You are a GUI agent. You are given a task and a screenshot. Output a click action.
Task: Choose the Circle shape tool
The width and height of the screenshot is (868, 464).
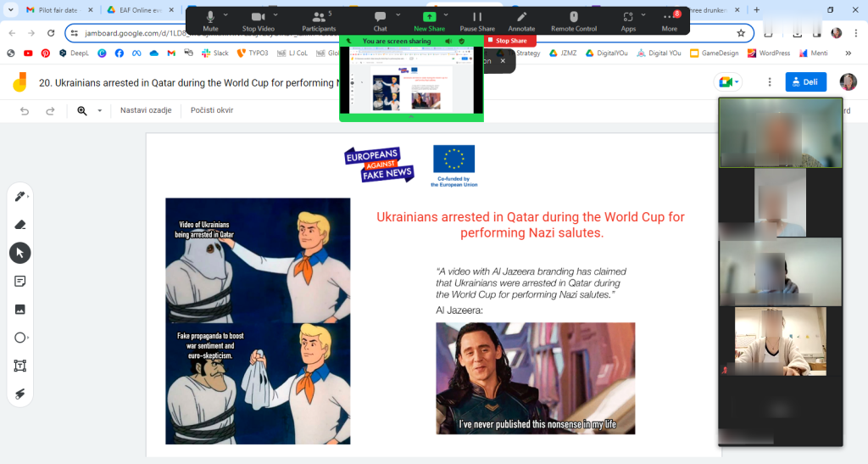20,338
